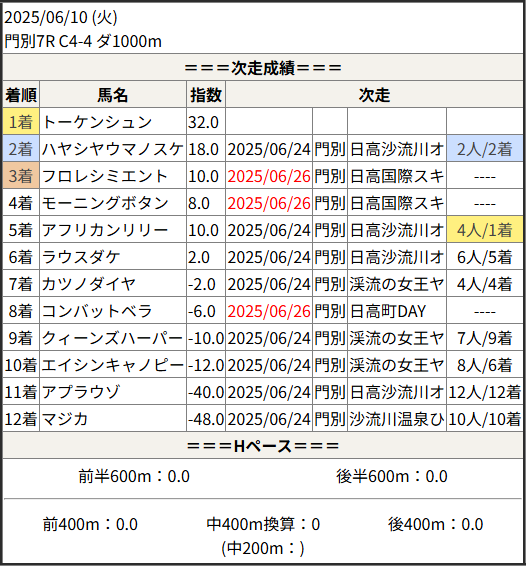This screenshot has width=526, height=566.
Task: Select race name 沙流川温泉ひ for マジカ
Action: point(396,419)
